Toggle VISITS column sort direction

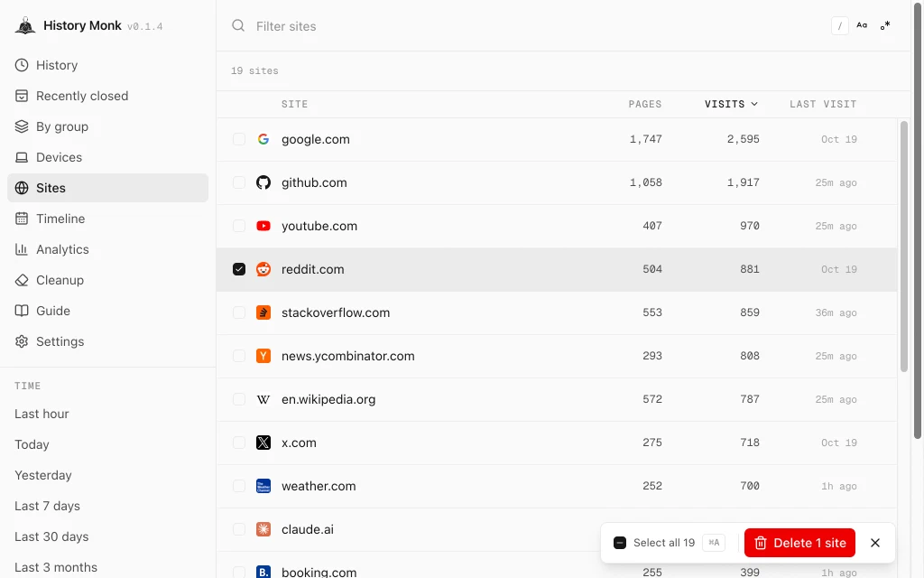[731, 104]
